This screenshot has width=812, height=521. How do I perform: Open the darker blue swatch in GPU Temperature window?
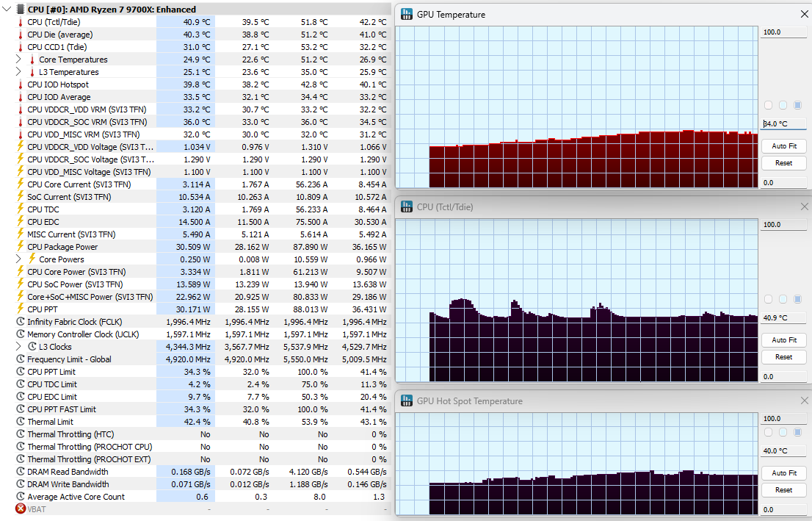pyautogui.click(x=797, y=105)
